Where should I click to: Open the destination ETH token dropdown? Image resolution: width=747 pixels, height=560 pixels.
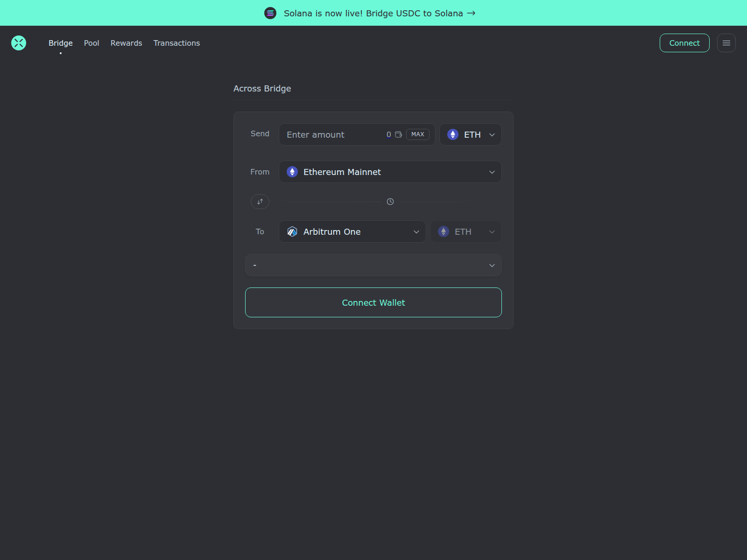tap(466, 231)
